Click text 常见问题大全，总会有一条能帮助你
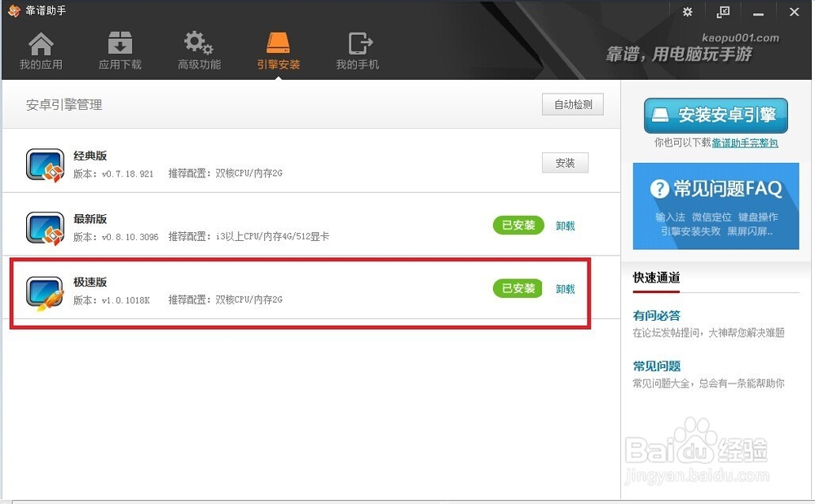815x504 pixels. [x=708, y=383]
